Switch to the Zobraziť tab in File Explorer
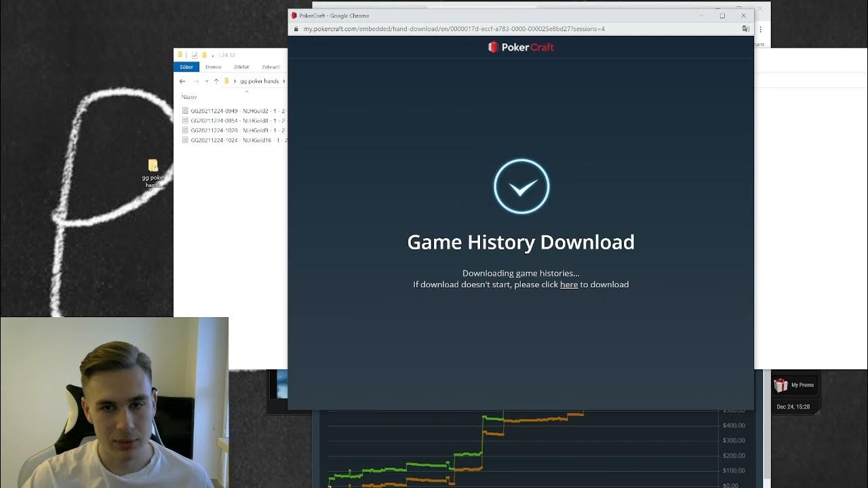Screen dimensions: 868x488 [271, 67]
